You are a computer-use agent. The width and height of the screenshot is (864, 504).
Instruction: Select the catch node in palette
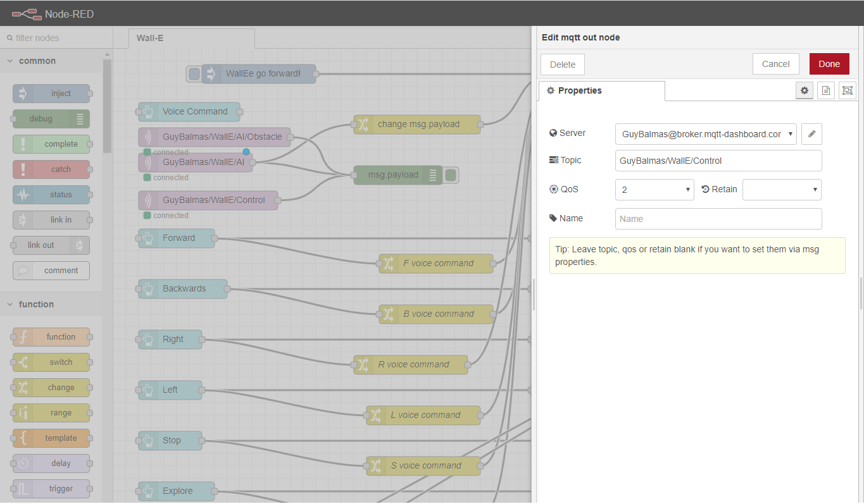click(51, 169)
